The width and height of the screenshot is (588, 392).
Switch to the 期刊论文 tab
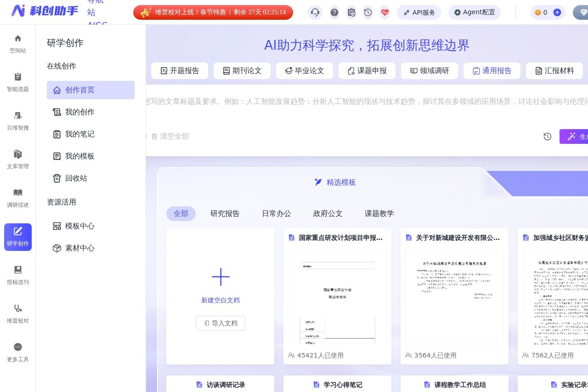(x=242, y=71)
